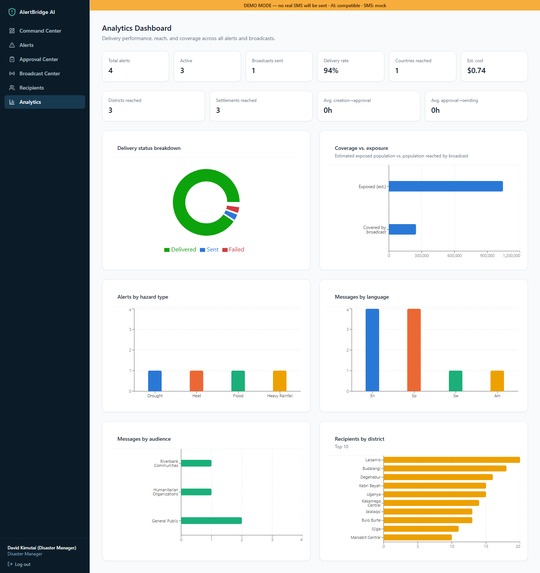Click the Avg. approval→sending stat card
Image resolution: width=540 pixels, height=573 pixels.
coord(476,106)
